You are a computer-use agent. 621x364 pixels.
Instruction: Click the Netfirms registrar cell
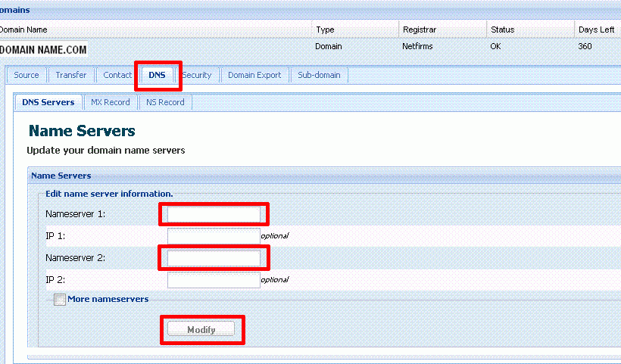tap(417, 46)
